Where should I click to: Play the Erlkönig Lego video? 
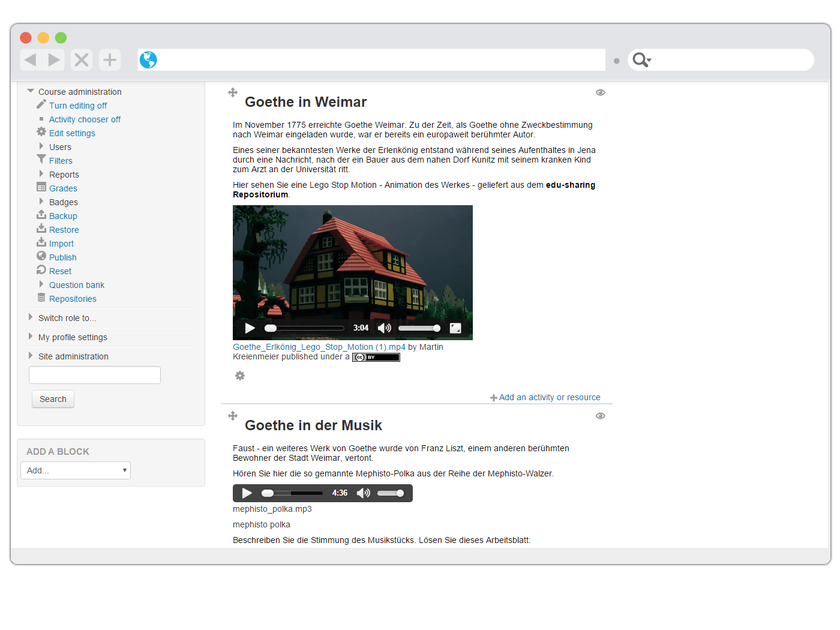pyautogui.click(x=250, y=328)
